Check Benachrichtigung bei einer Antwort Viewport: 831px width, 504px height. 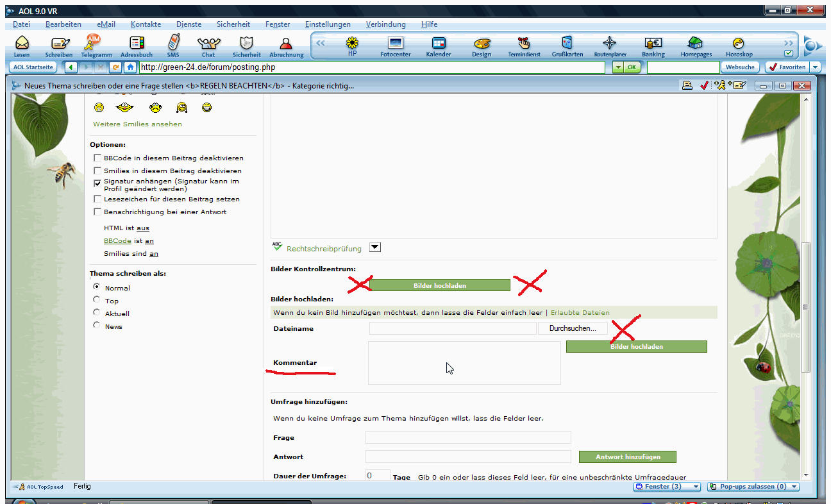(x=97, y=212)
